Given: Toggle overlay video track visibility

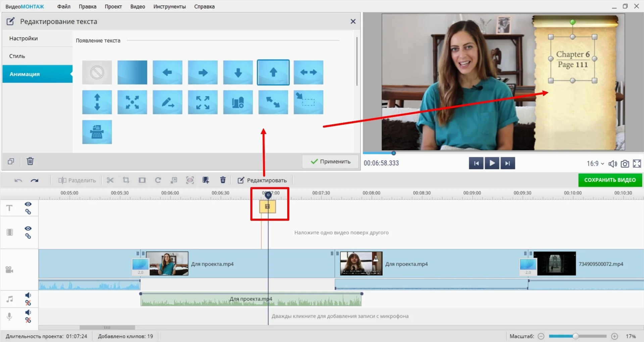Looking at the screenshot, I should pyautogui.click(x=28, y=228).
